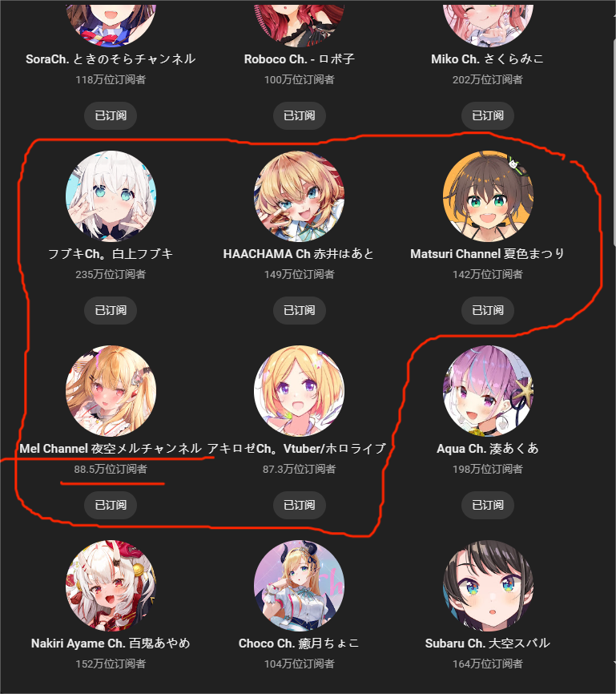
Task: Open the アキロゼCh。avatar image
Action: tap(299, 391)
